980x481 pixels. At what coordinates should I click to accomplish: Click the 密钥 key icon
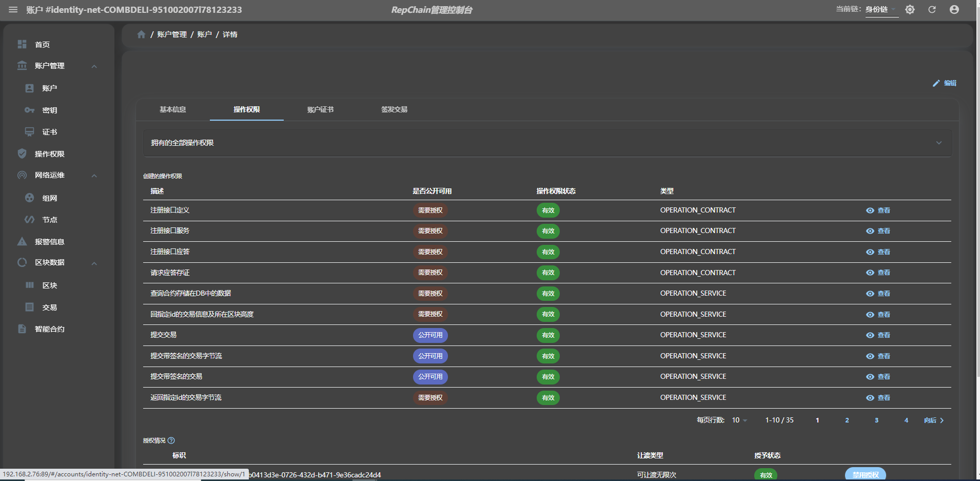pyautogui.click(x=30, y=110)
